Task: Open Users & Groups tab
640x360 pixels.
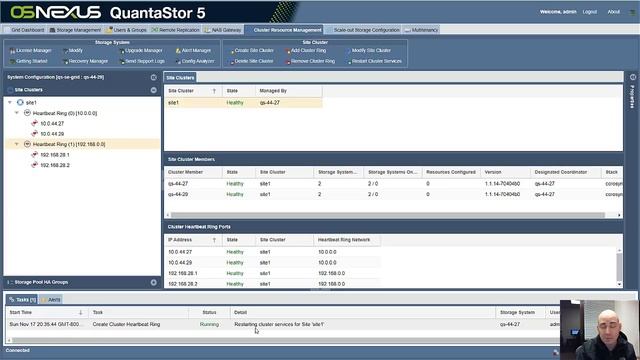Action: pyautogui.click(x=127, y=30)
